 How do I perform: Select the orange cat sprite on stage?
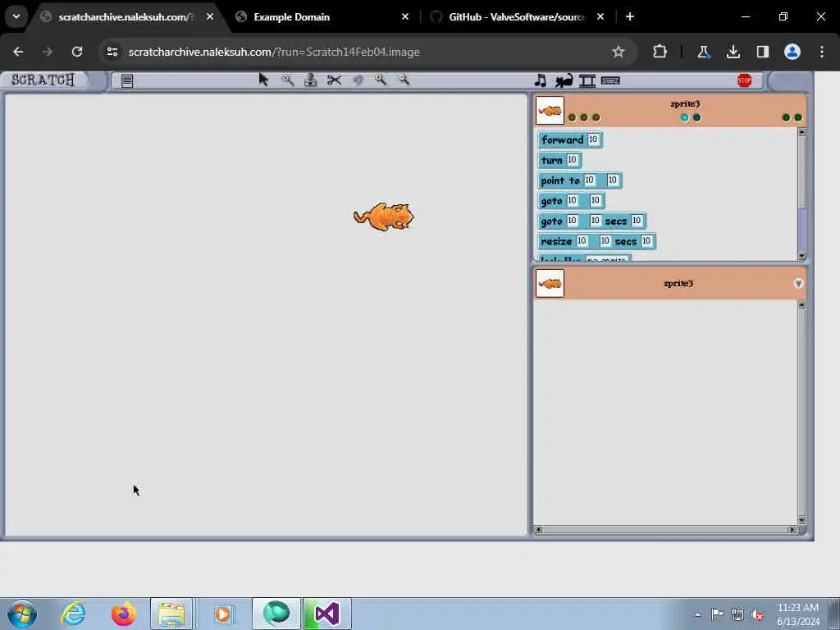pos(384,217)
